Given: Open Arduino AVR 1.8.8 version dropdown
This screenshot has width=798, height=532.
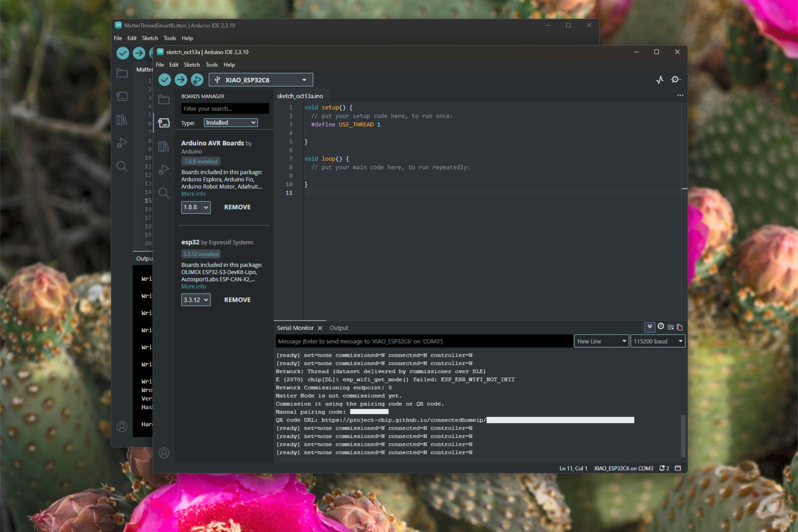Looking at the screenshot, I should pyautogui.click(x=196, y=207).
